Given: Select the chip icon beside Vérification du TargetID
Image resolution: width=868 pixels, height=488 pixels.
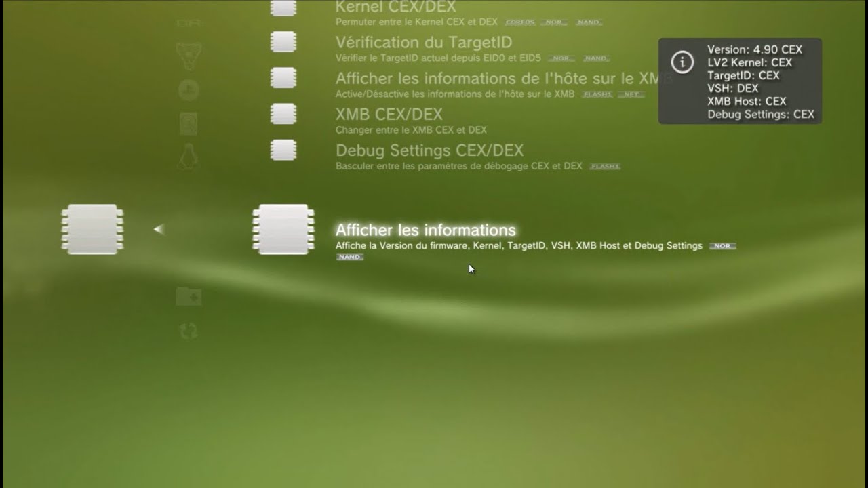Looking at the screenshot, I should click(x=283, y=42).
